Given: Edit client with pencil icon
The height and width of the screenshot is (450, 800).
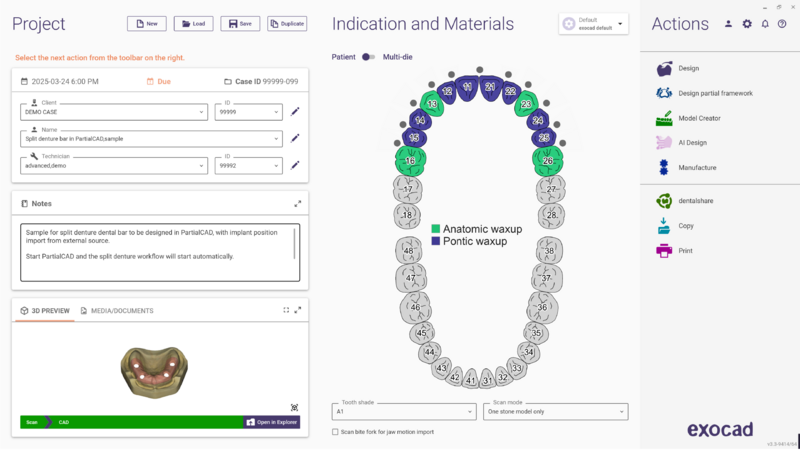Looking at the screenshot, I should tap(295, 112).
